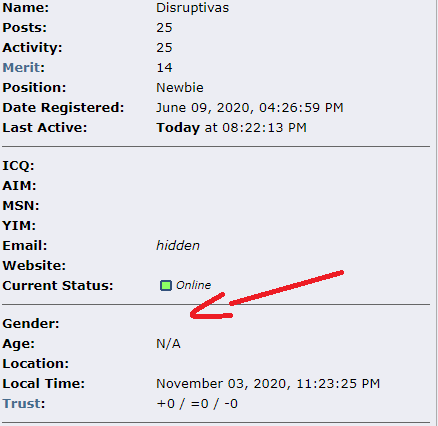This screenshot has width=438, height=426.
Task: Click the Age value 'N/A'
Action: 168,344
